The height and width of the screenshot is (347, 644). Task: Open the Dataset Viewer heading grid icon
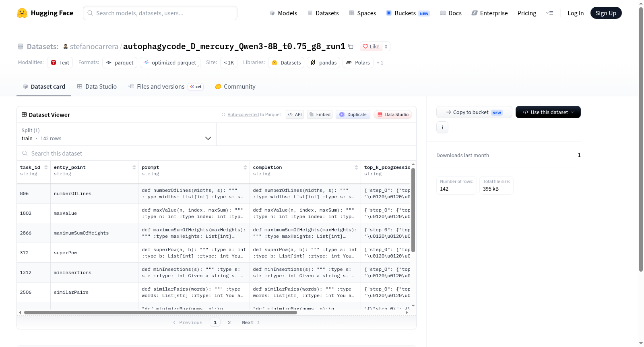[x=24, y=114]
